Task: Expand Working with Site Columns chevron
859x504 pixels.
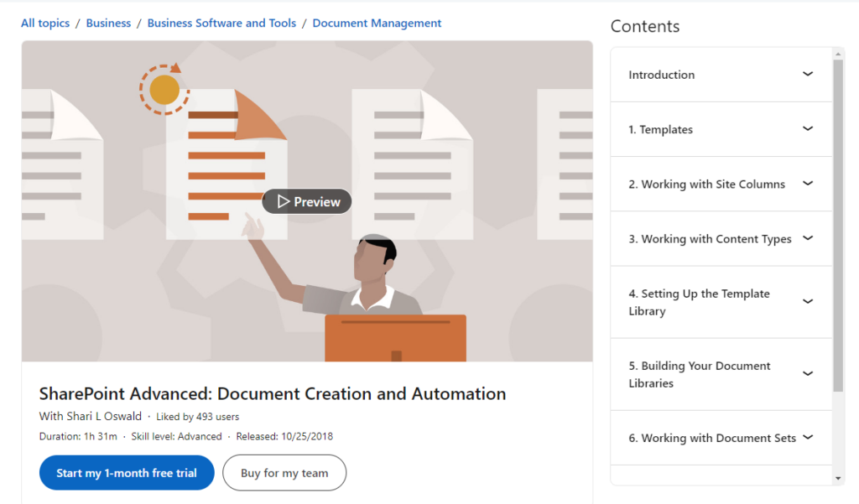Action: (808, 184)
